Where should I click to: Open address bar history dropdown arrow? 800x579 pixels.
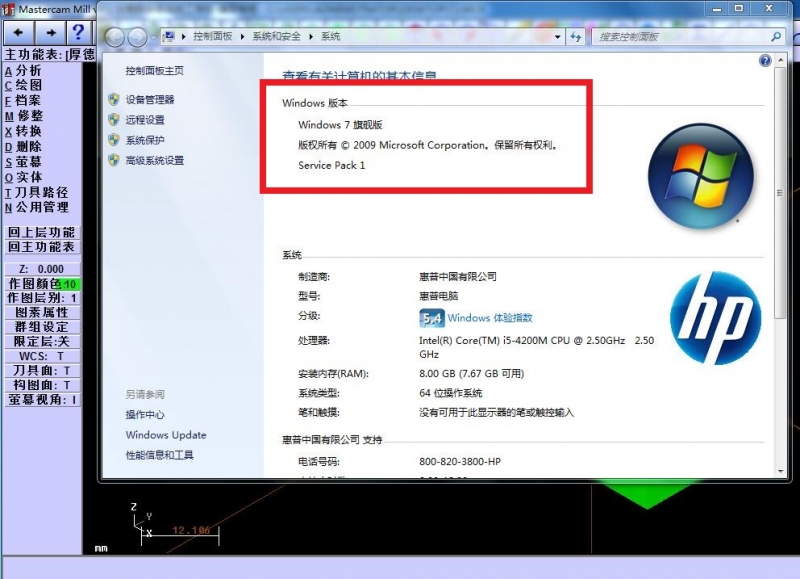[x=558, y=36]
